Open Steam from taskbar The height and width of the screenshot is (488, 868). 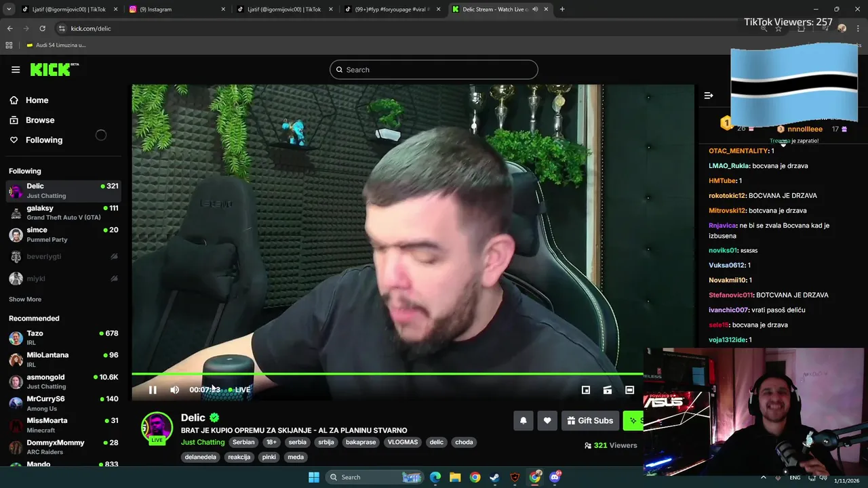tap(495, 477)
